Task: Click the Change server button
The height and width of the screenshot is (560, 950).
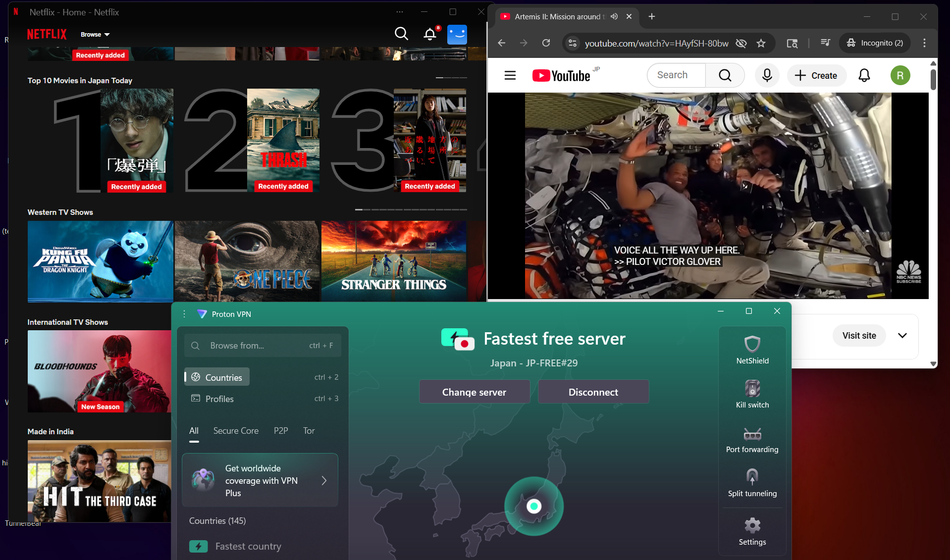Action: coord(475,392)
